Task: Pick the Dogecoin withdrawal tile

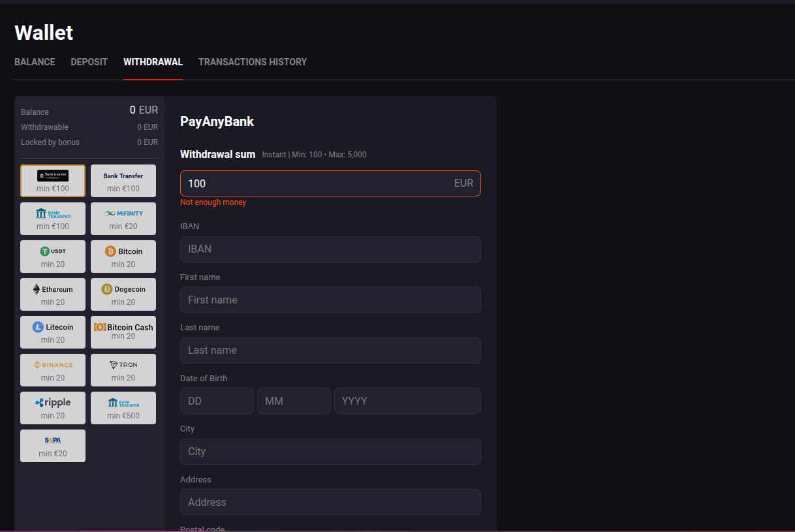Action: pos(123,294)
